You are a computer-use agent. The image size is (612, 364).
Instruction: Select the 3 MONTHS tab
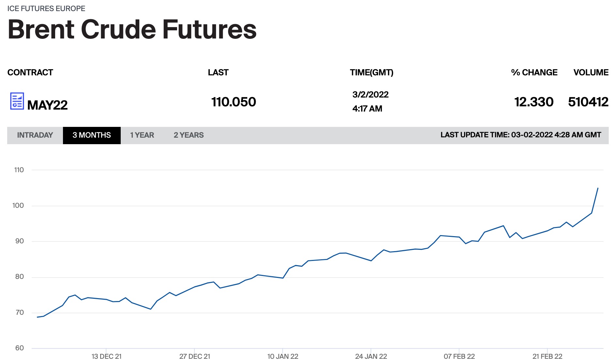pos(92,135)
